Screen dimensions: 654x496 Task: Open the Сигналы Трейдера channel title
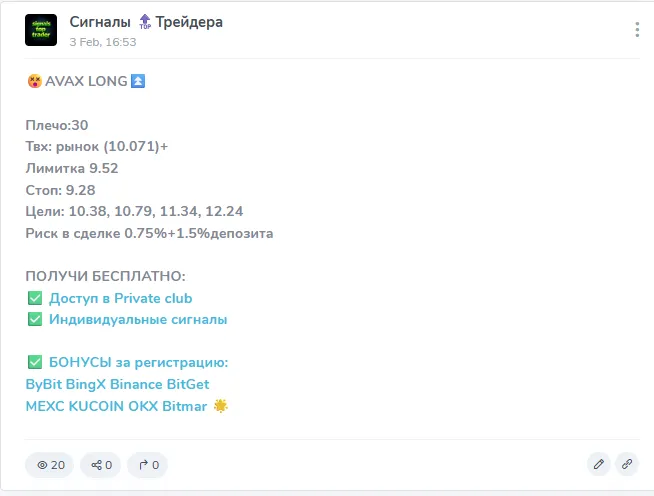(146, 22)
